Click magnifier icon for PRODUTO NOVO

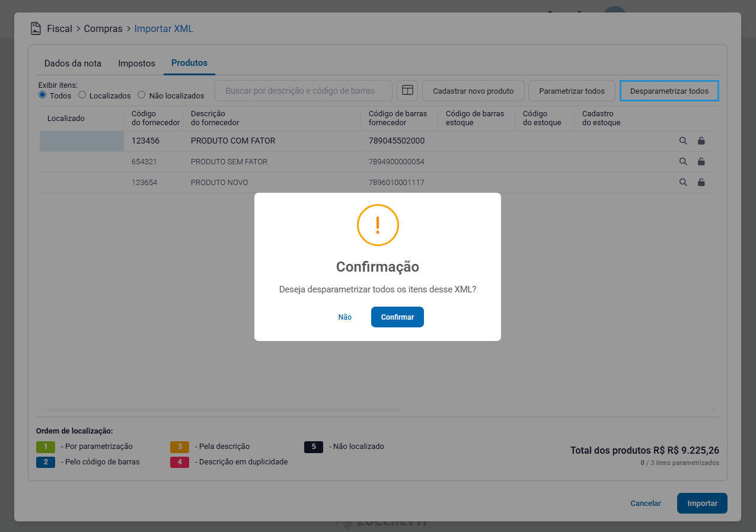pyautogui.click(x=683, y=182)
